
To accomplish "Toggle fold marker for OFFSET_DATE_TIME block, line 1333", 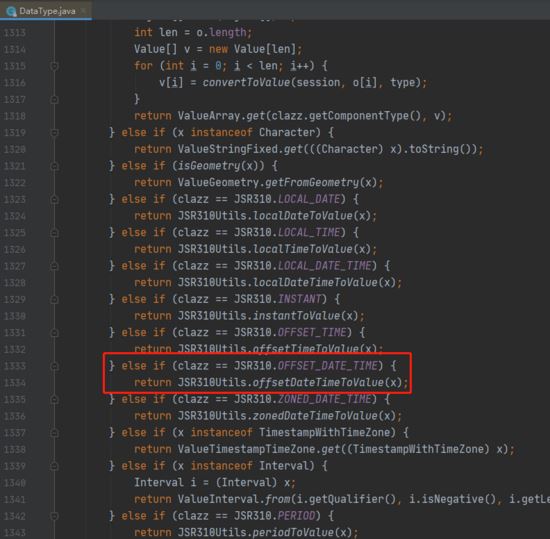I will pyautogui.click(x=54, y=366).
